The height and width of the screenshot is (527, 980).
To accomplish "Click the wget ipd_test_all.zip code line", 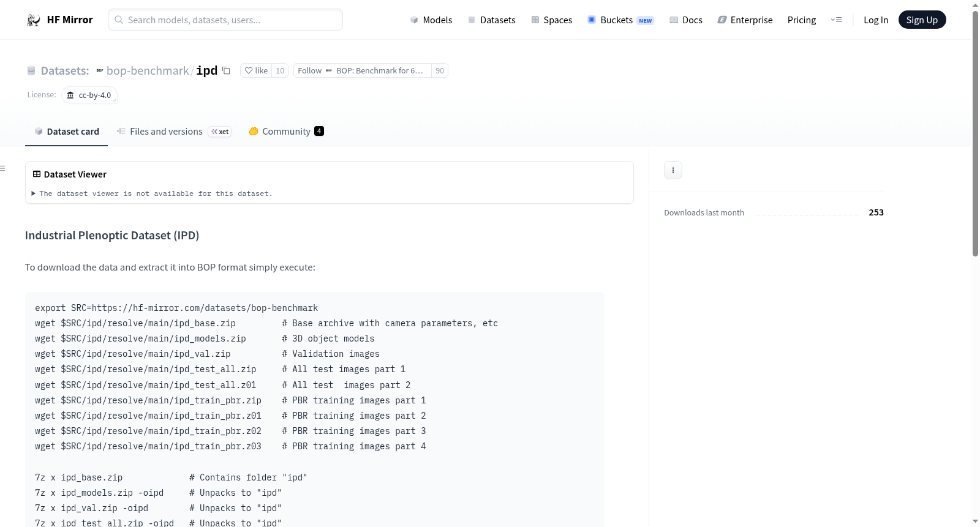I will [220, 369].
